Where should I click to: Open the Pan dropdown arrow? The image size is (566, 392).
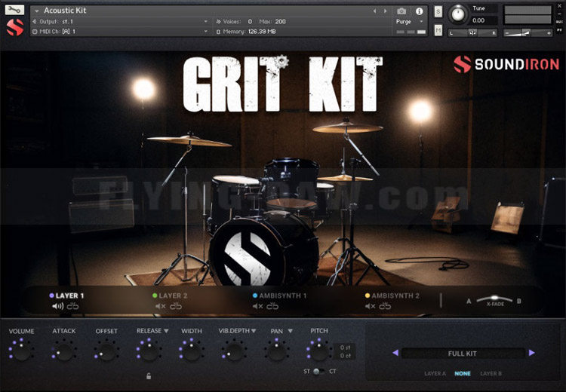291,331
